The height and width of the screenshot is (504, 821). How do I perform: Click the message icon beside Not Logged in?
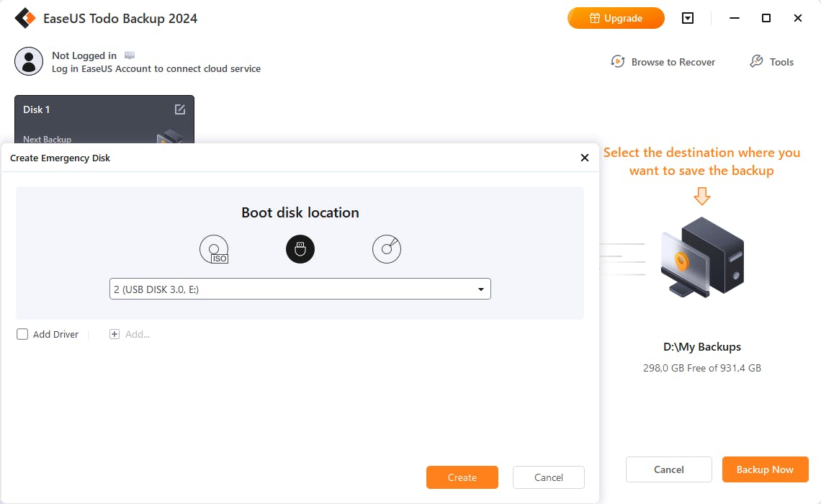(x=130, y=55)
